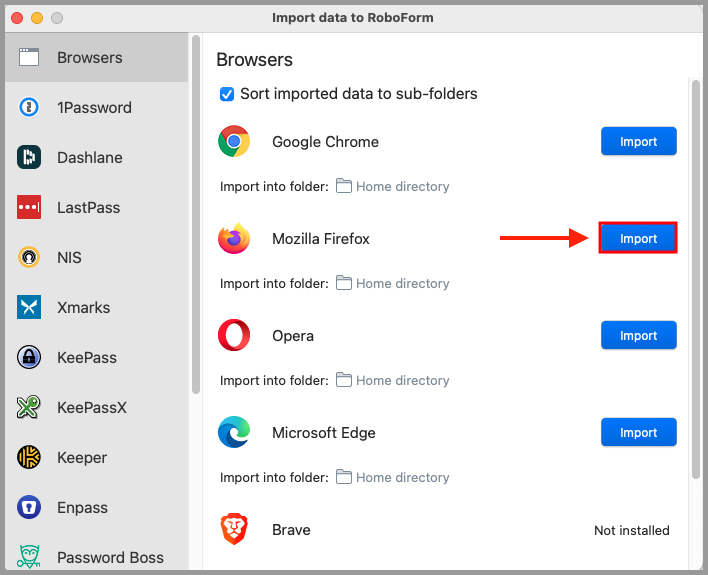Open the Dashlane import category

pos(97,157)
